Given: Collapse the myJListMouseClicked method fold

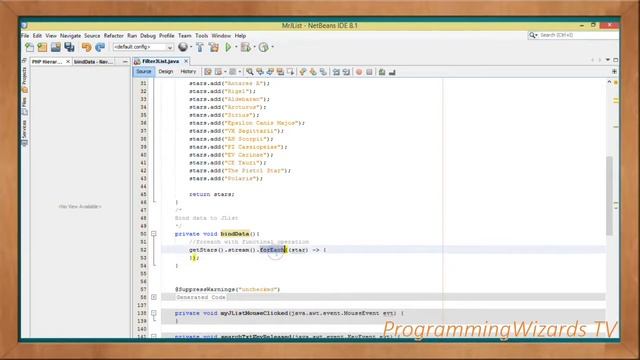Looking at the screenshot, I should click(x=154, y=313).
